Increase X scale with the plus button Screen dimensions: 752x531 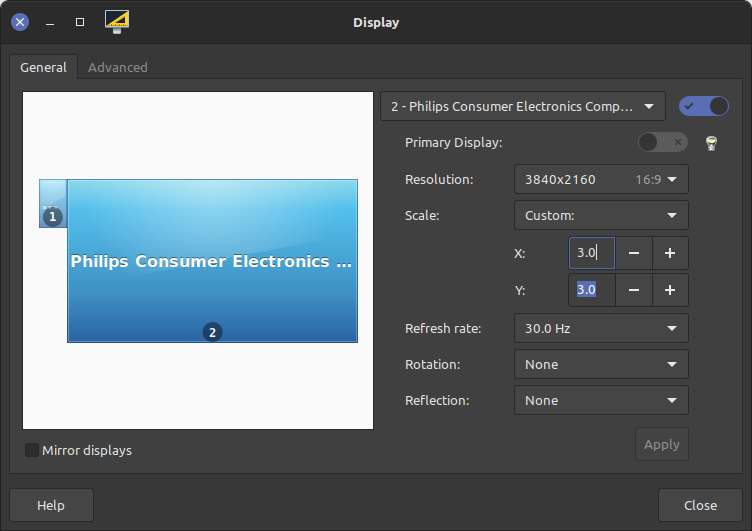[670, 253]
